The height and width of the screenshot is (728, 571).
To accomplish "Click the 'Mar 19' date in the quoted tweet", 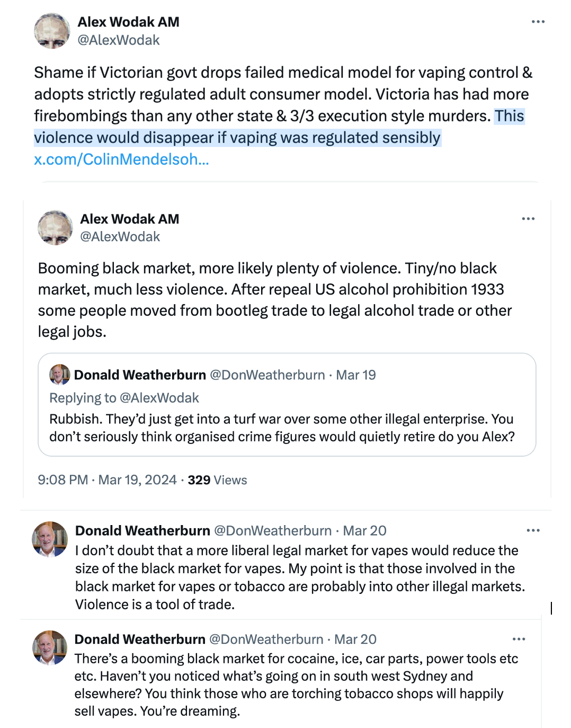I will click(x=356, y=375).
